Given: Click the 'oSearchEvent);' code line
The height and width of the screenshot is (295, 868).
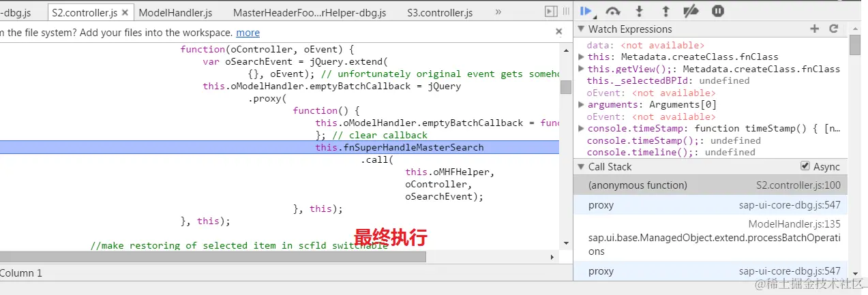Looking at the screenshot, I should coord(444,196).
